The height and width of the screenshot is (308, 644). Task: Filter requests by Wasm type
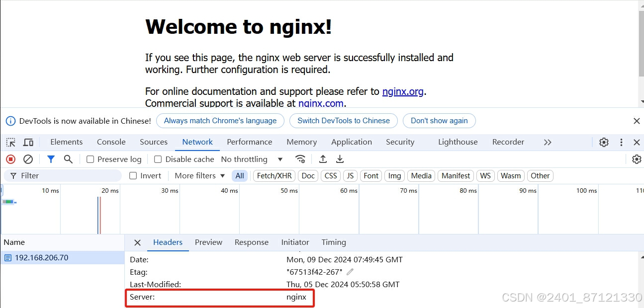coord(511,176)
